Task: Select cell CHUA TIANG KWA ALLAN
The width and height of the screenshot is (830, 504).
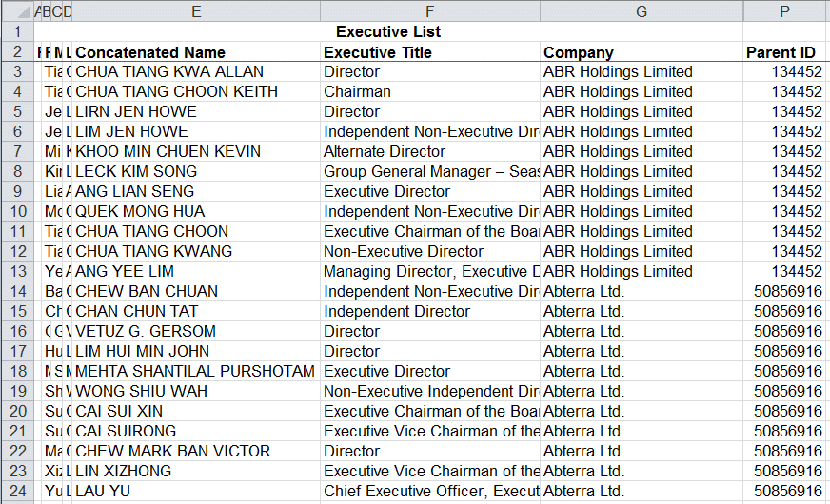Action: click(x=196, y=72)
